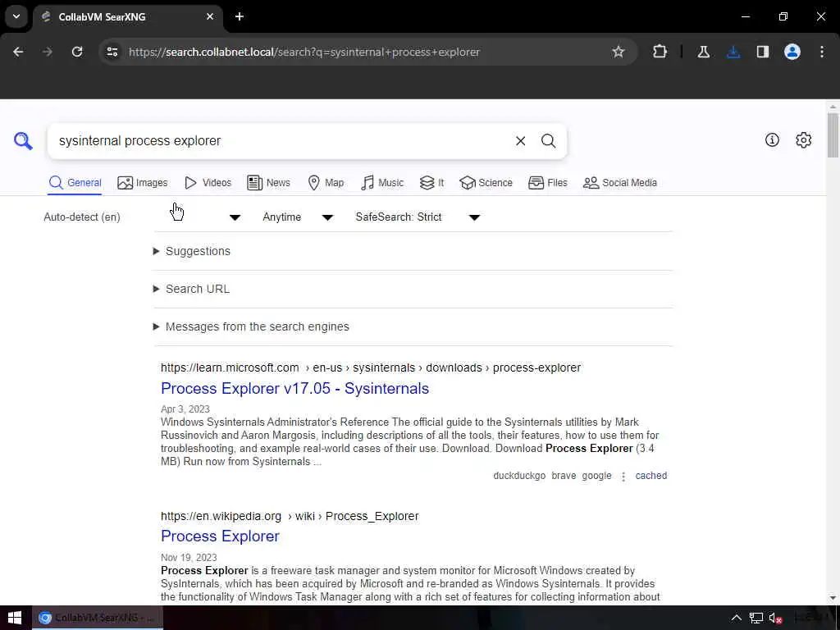Viewport: 840px width, 630px height.
Task: Open the SafeSearch: Strict dropdown
Action: point(418,217)
